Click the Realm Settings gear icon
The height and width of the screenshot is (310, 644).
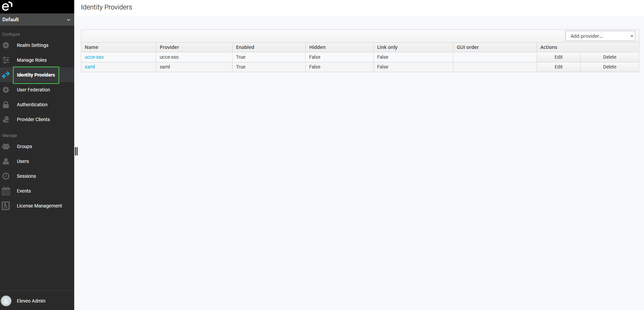tap(6, 45)
